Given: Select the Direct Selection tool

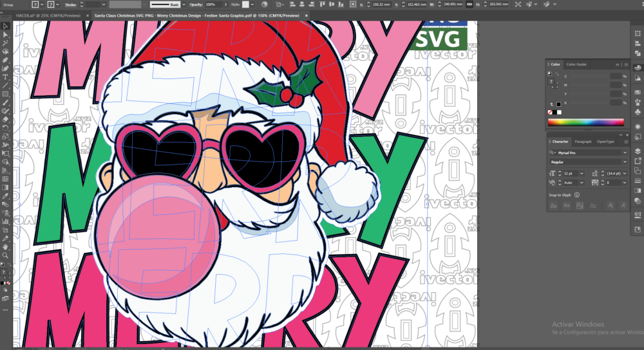Looking at the screenshot, I should point(5,35).
